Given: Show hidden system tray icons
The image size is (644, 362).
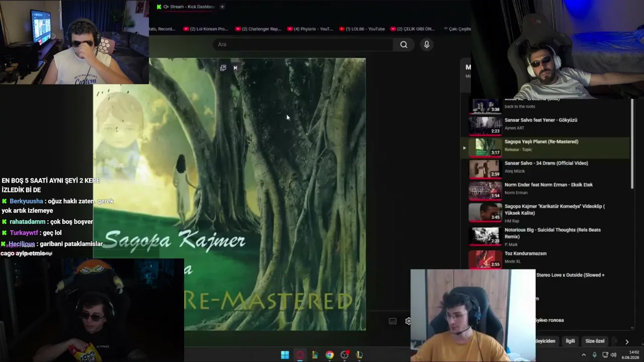Looking at the screenshot, I should [584, 355].
